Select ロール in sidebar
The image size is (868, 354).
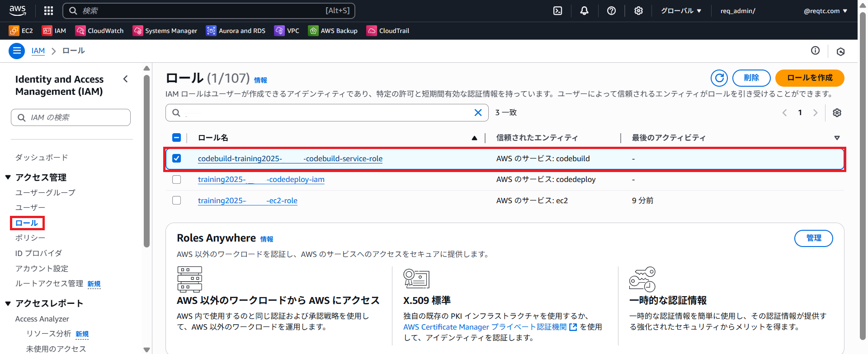(27, 223)
